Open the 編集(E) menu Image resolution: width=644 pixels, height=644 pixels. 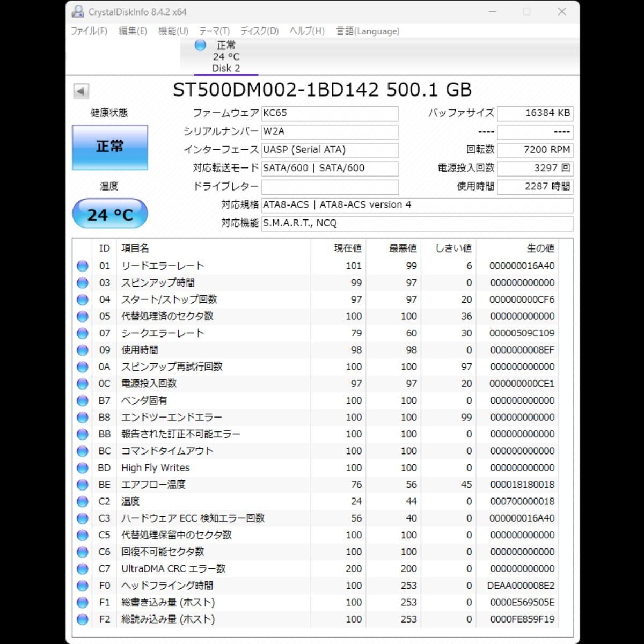[133, 31]
